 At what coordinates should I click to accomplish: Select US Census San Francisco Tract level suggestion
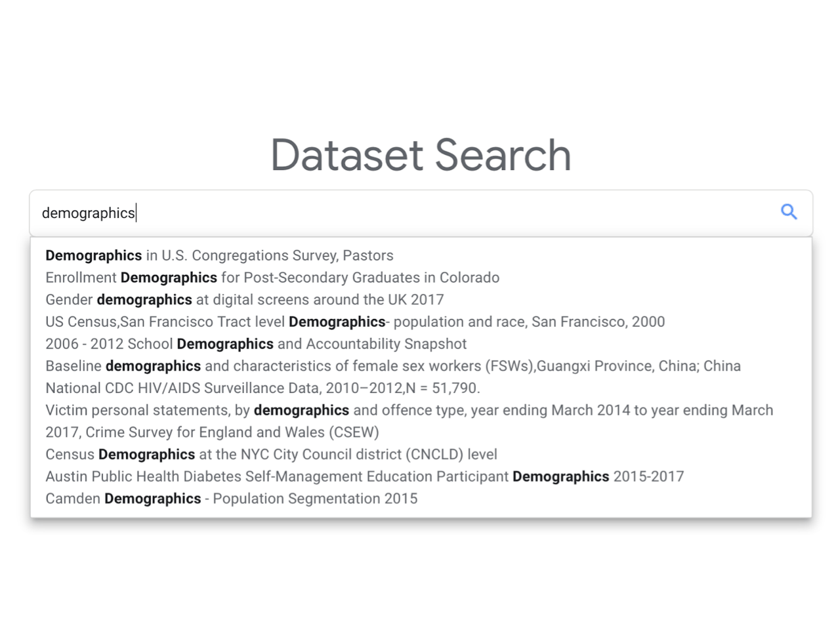click(x=355, y=322)
